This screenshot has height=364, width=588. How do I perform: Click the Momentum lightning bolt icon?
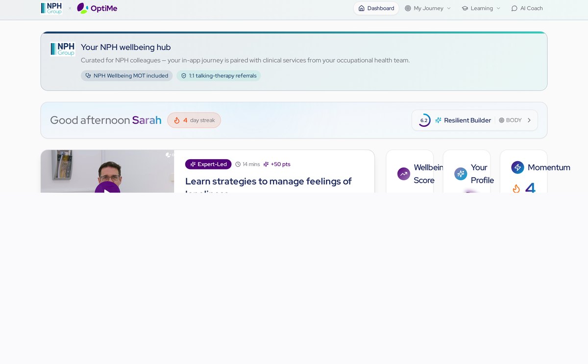coord(517,168)
